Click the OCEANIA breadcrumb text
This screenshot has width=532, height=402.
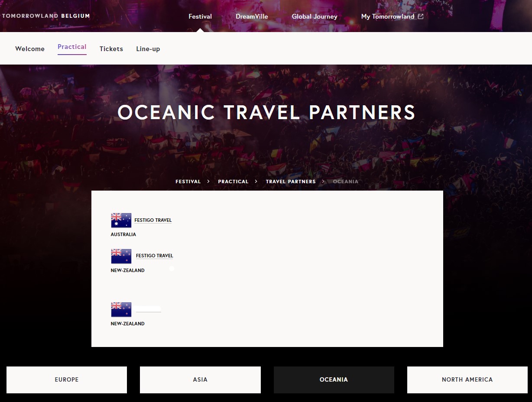pos(346,182)
